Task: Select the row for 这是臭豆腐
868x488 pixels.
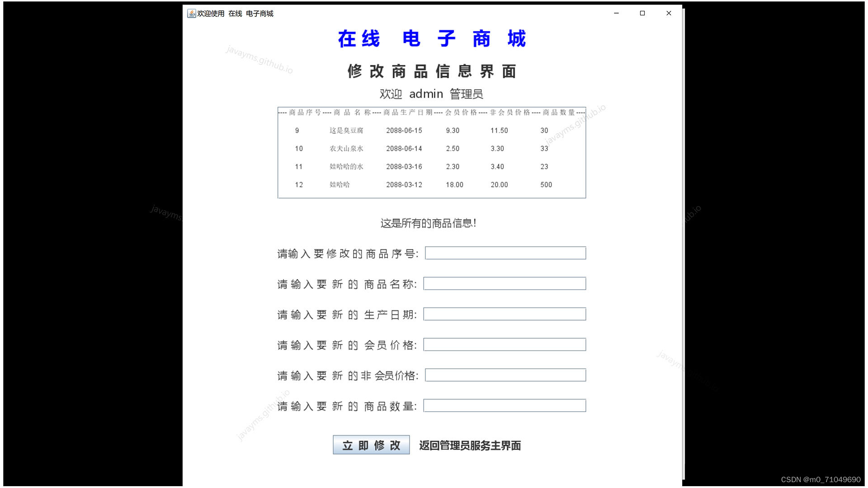Action: pos(346,131)
